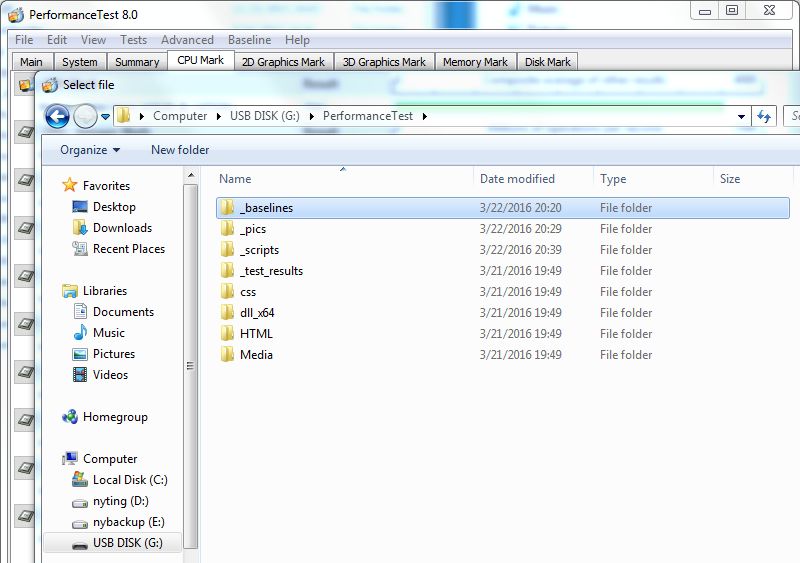800x563 pixels.
Task: Select the Media folder icon
Action: click(x=227, y=354)
